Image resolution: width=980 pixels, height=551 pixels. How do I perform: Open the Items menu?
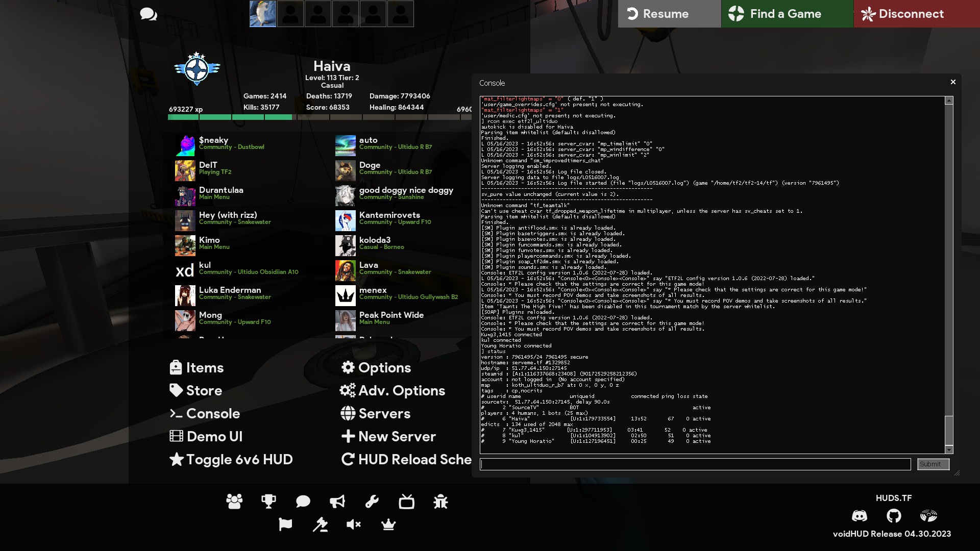tap(197, 367)
